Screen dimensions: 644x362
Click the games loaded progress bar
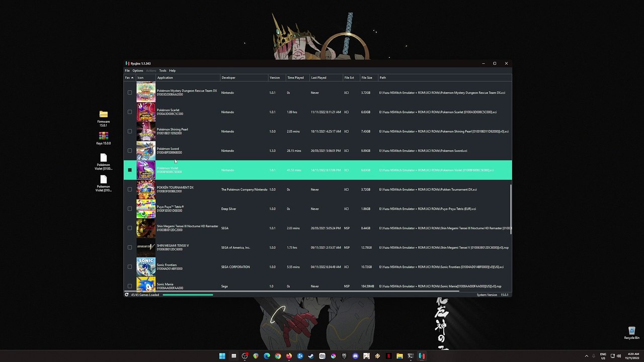pos(188,295)
